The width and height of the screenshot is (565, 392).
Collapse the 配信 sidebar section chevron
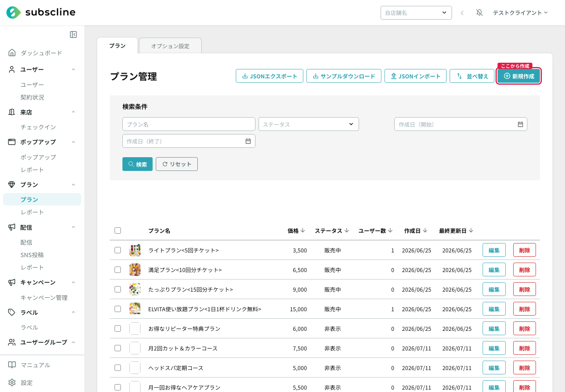(73, 227)
